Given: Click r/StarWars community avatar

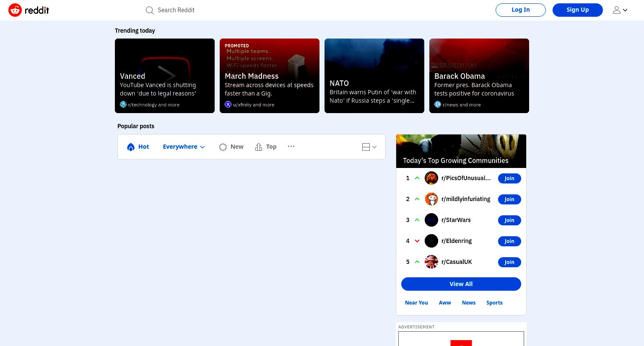Looking at the screenshot, I should click(431, 220).
